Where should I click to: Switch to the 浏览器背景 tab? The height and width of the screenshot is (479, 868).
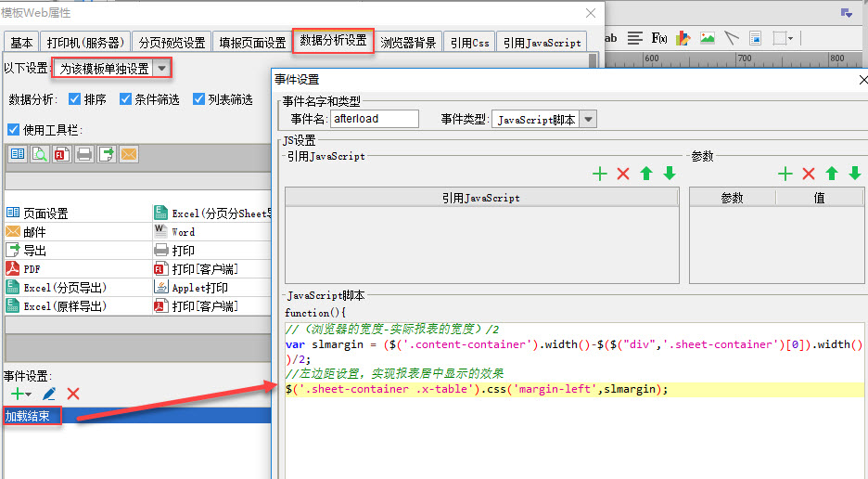(x=408, y=42)
